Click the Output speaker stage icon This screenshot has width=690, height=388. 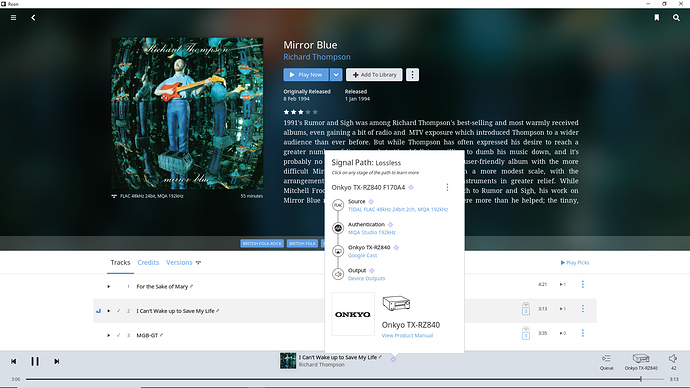(338, 274)
